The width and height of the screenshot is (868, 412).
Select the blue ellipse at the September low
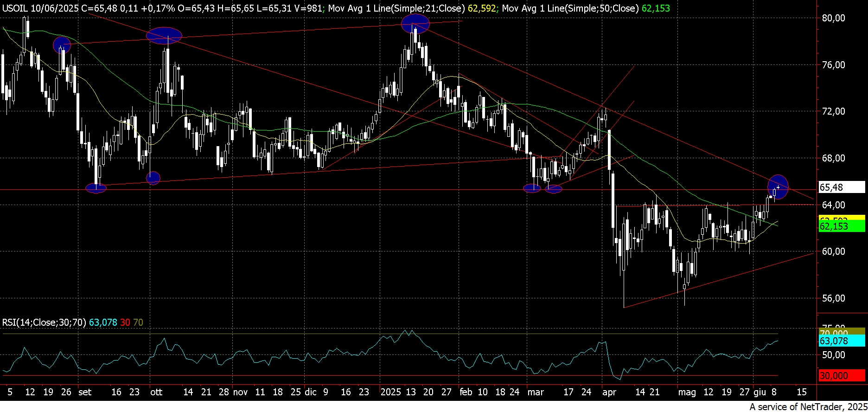click(96, 188)
